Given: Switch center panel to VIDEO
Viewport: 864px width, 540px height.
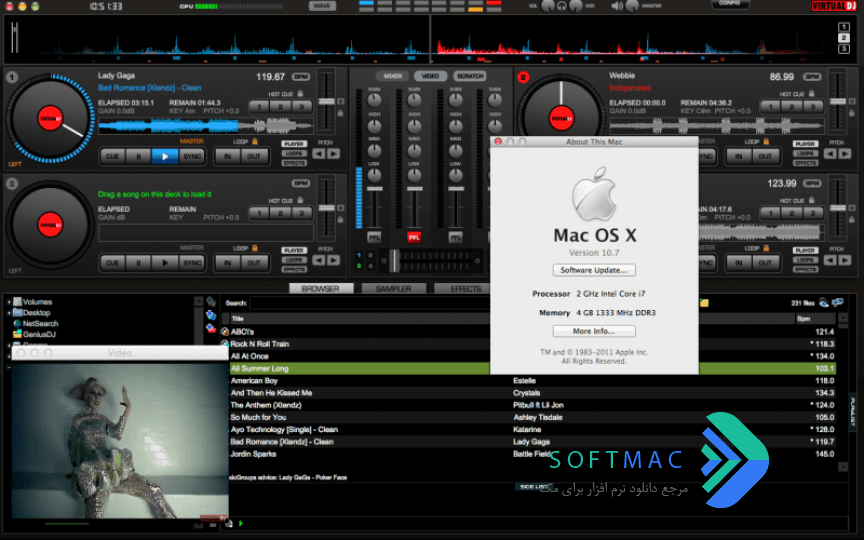Looking at the screenshot, I should click(x=430, y=76).
